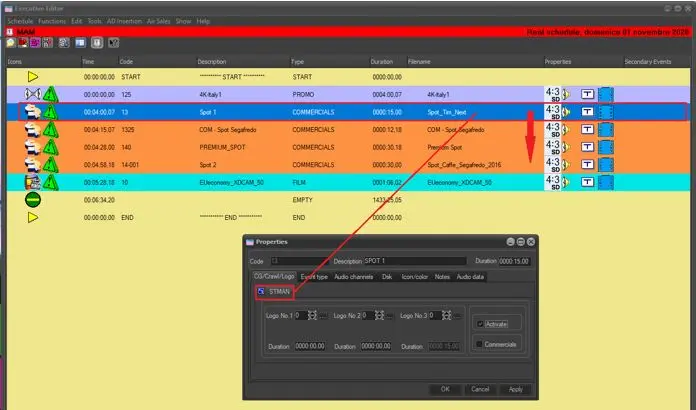This screenshot has height=410, width=696.
Task: Toggle the Commercials checkbox
Action: point(480,344)
